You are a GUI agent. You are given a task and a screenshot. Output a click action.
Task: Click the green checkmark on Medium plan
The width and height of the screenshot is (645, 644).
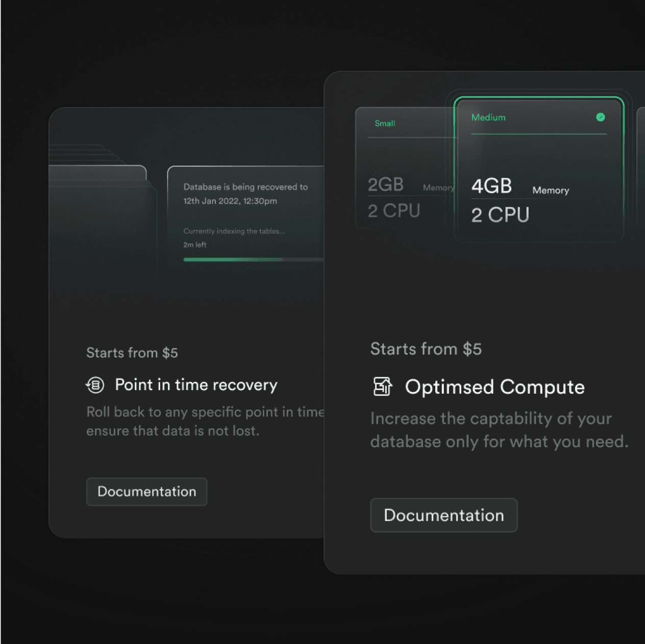click(x=601, y=117)
